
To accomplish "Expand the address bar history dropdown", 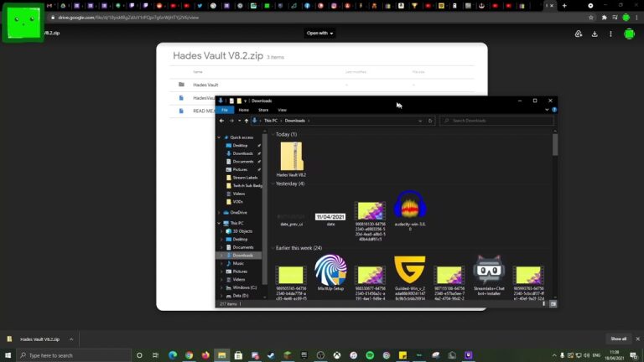I will pyautogui.click(x=420, y=121).
